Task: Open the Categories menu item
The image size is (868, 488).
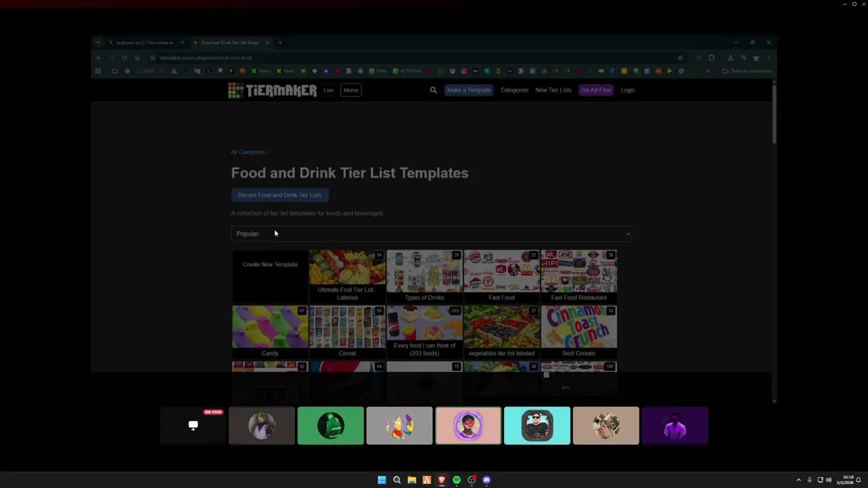Action: (514, 90)
